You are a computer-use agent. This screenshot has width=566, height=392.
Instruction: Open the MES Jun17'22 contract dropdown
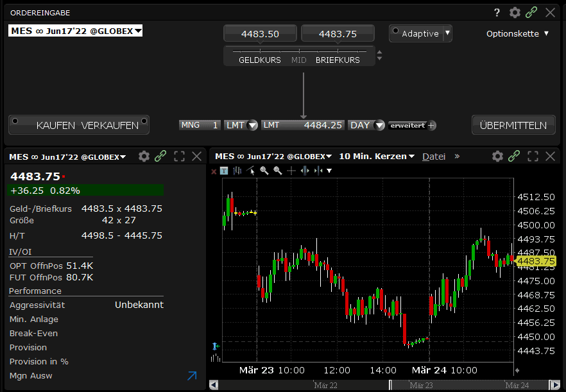pos(75,30)
